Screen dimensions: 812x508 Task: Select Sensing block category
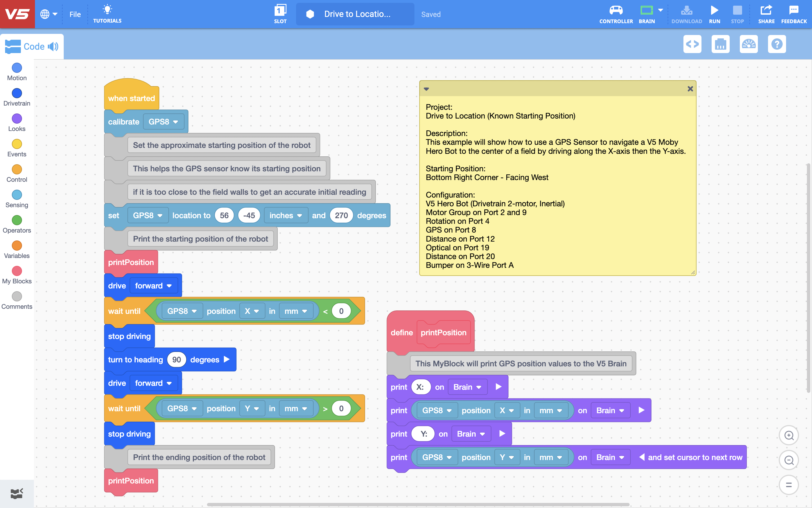pos(17,199)
